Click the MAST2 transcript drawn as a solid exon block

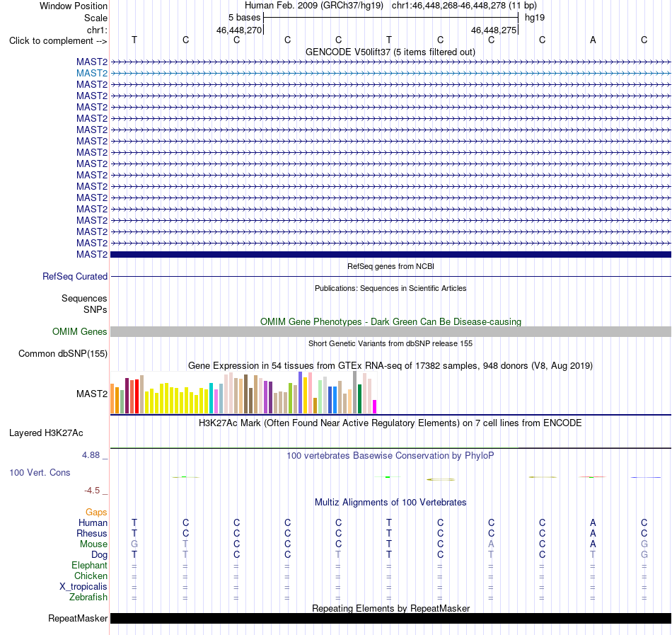tap(390, 255)
